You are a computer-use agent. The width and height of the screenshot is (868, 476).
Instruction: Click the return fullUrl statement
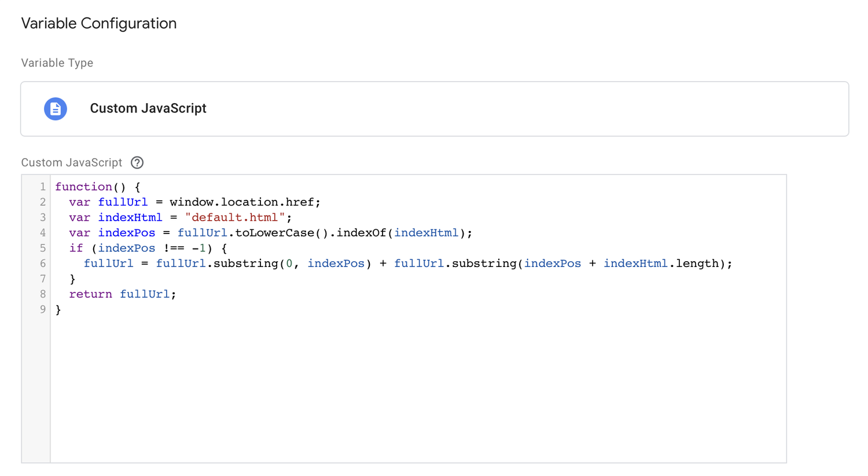[x=122, y=294]
